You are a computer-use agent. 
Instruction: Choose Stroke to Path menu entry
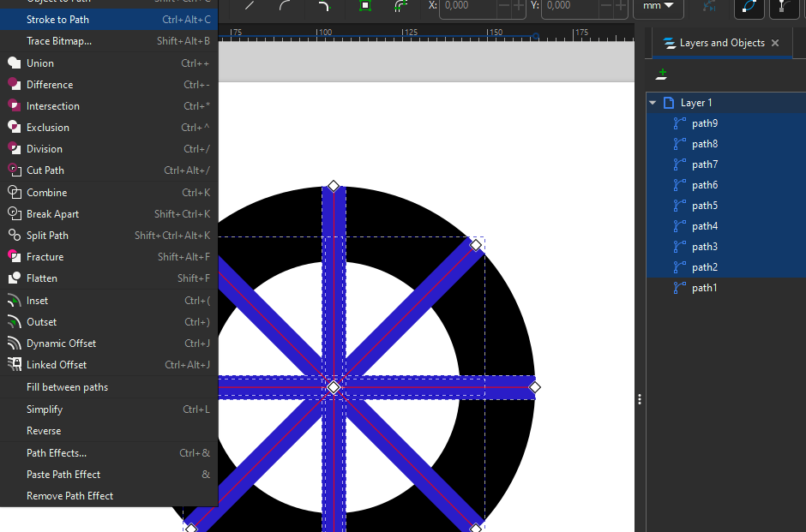109,20
